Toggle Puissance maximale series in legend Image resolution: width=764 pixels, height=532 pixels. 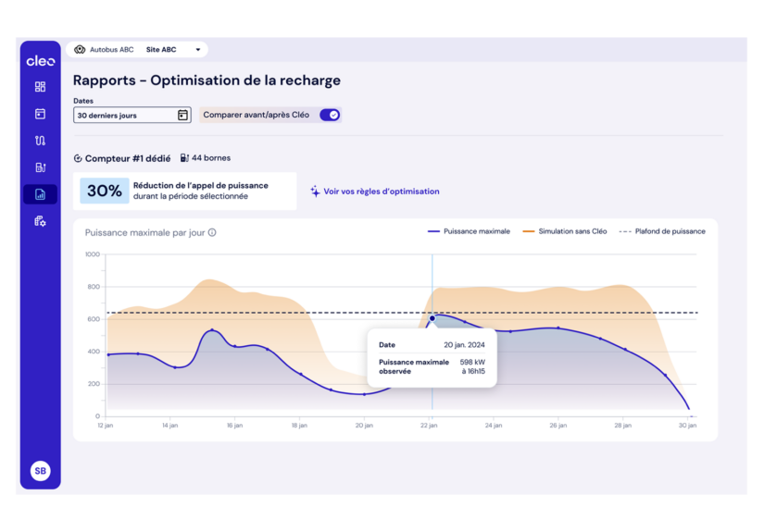coord(469,231)
